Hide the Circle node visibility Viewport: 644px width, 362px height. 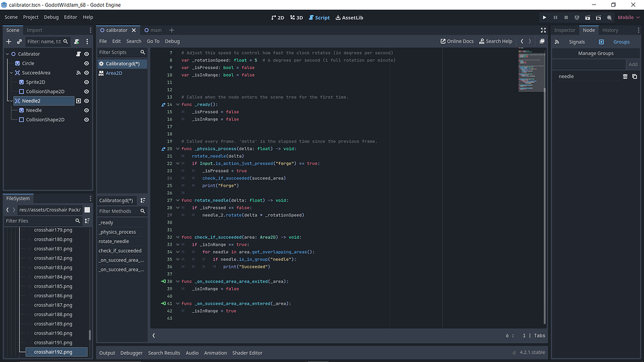[x=87, y=63]
